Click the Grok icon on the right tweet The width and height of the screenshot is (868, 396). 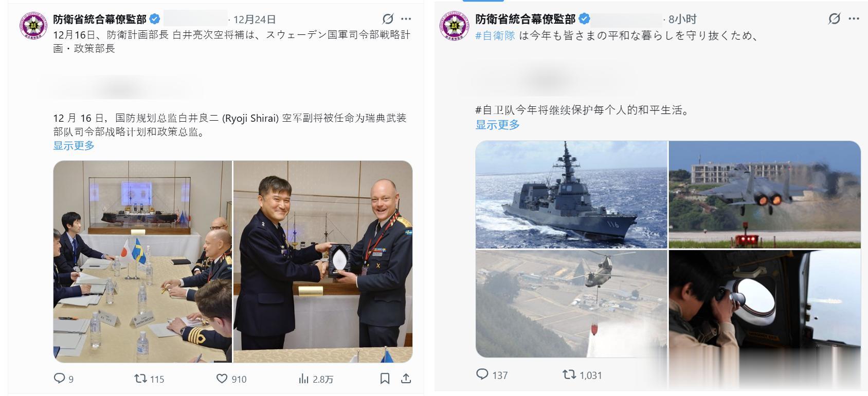click(834, 19)
